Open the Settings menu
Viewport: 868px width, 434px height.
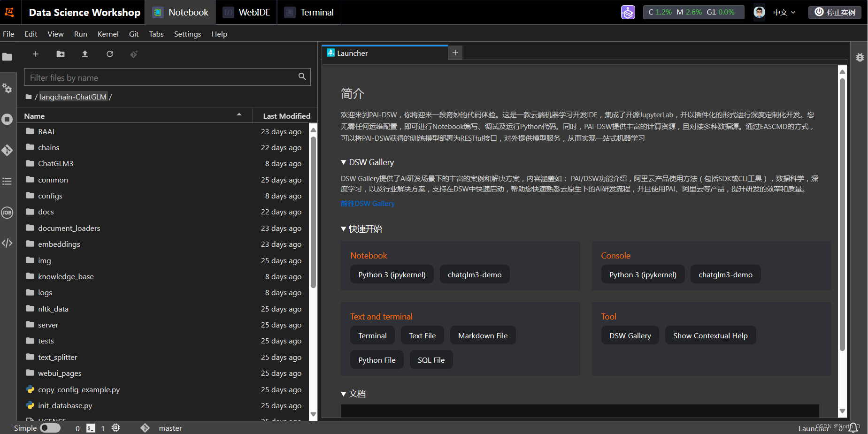point(187,34)
